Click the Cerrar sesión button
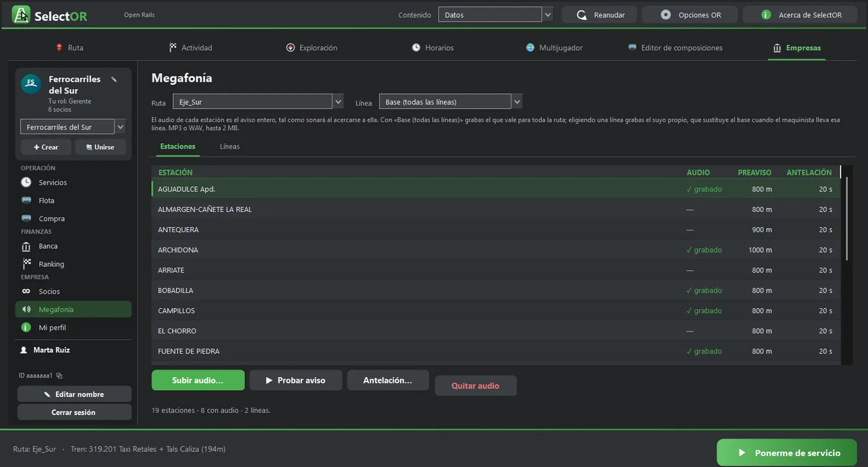868x467 pixels. pyautogui.click(x=74, y=412)
